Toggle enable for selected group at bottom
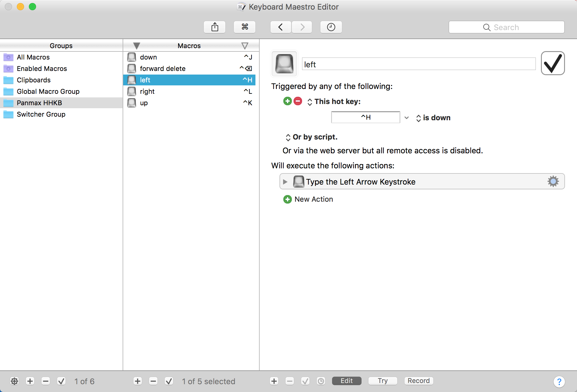 point(61,381)
